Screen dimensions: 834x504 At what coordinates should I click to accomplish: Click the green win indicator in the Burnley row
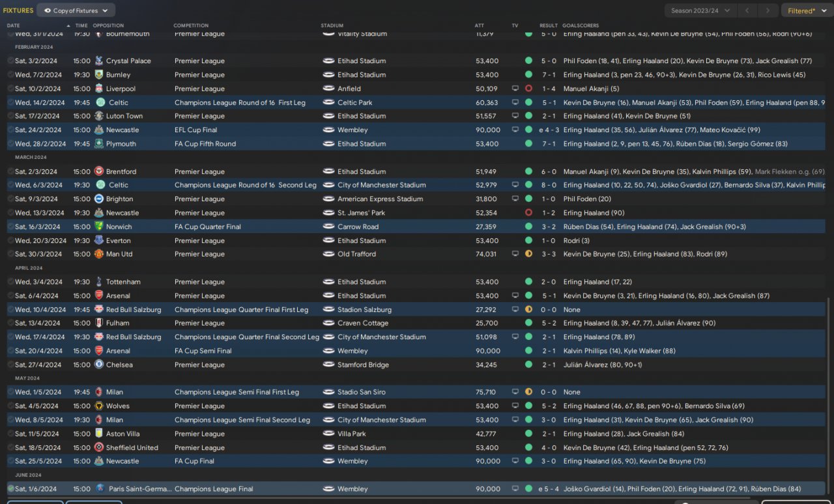[x=528, y=75]
